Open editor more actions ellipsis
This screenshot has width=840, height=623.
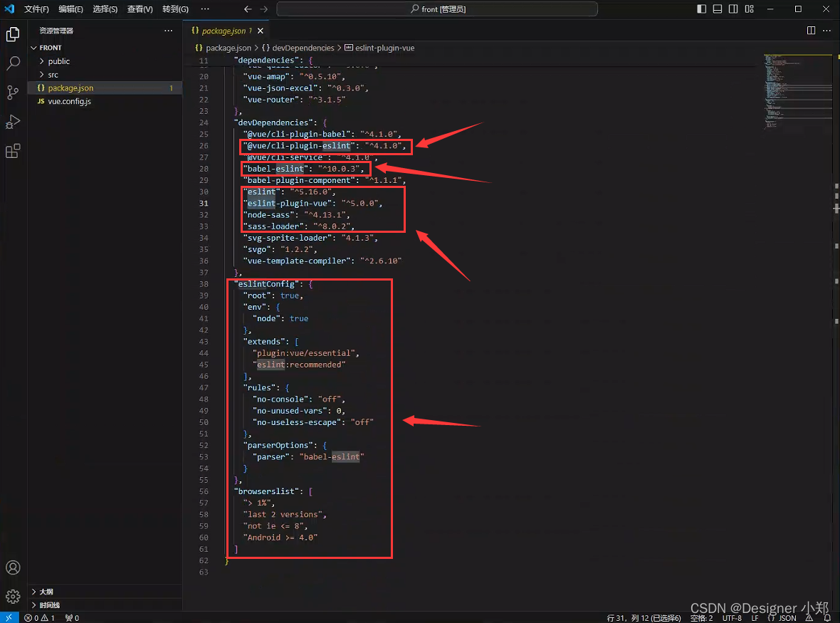click(x=826, y=31)
